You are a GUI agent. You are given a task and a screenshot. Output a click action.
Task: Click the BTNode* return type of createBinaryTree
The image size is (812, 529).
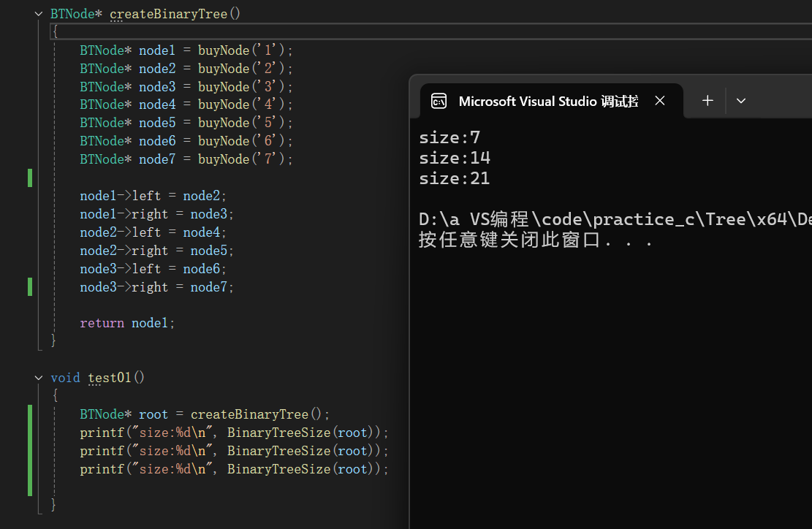76,14
